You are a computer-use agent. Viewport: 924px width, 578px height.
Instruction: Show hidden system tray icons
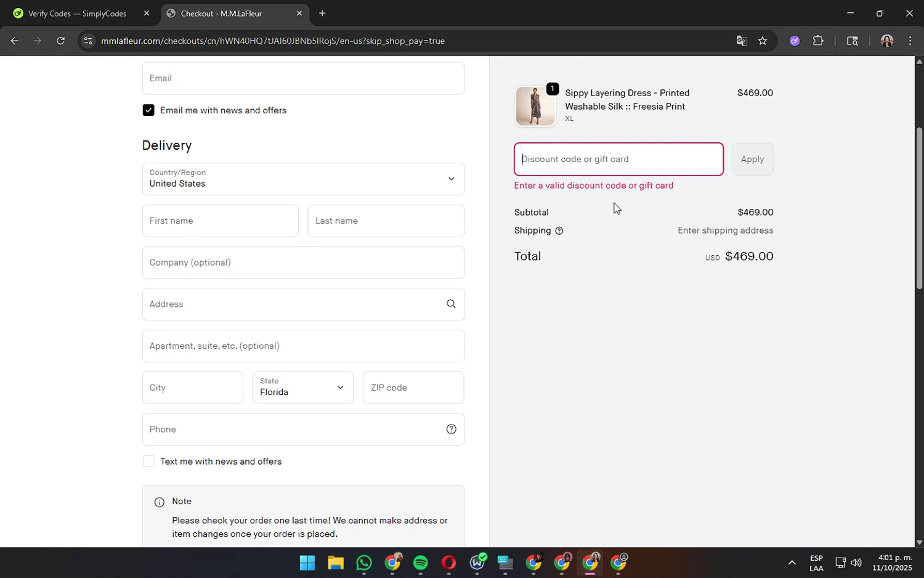point(792,563)
